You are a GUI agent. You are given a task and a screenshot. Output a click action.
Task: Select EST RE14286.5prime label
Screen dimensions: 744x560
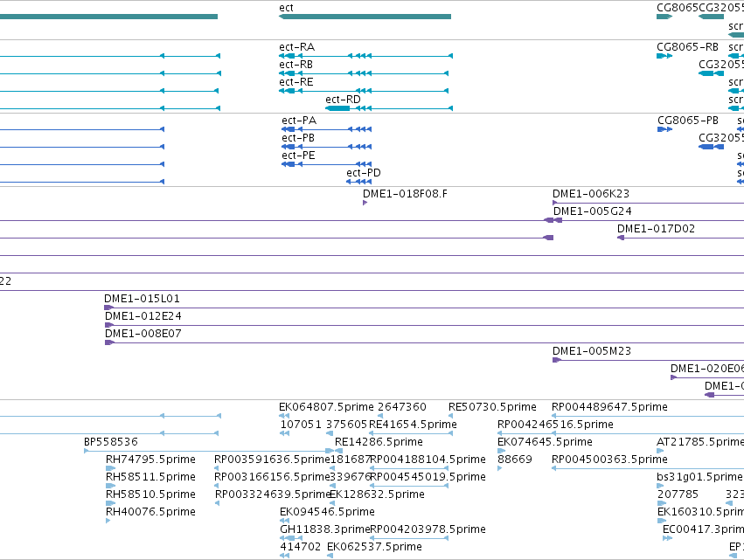379,442
